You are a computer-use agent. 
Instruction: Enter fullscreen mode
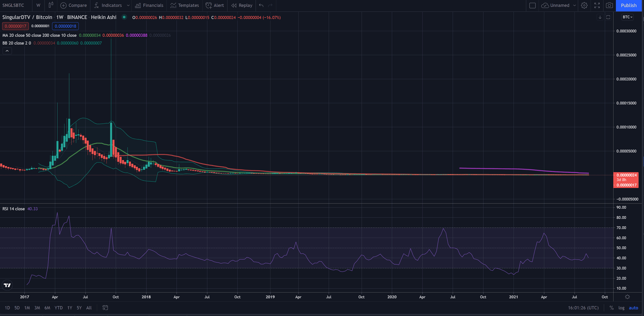(597, 5)
